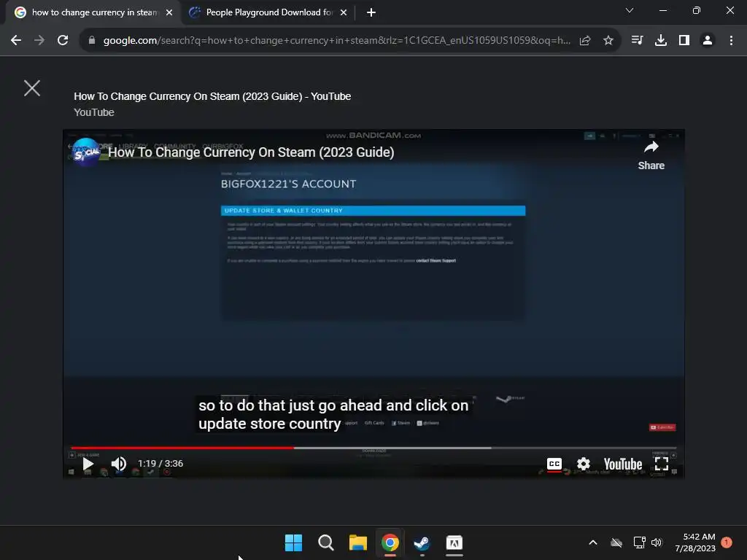The height and width of the screenshot is (560, 747).
Task: Enter fullscreen video mode
Action: pyautogui.click(x=661, y=464)
